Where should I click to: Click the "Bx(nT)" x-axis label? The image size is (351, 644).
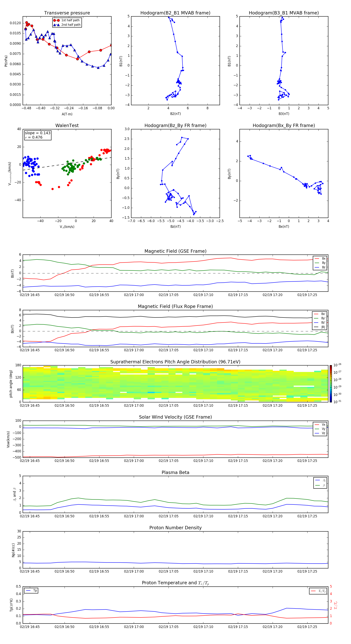point(284,227)
